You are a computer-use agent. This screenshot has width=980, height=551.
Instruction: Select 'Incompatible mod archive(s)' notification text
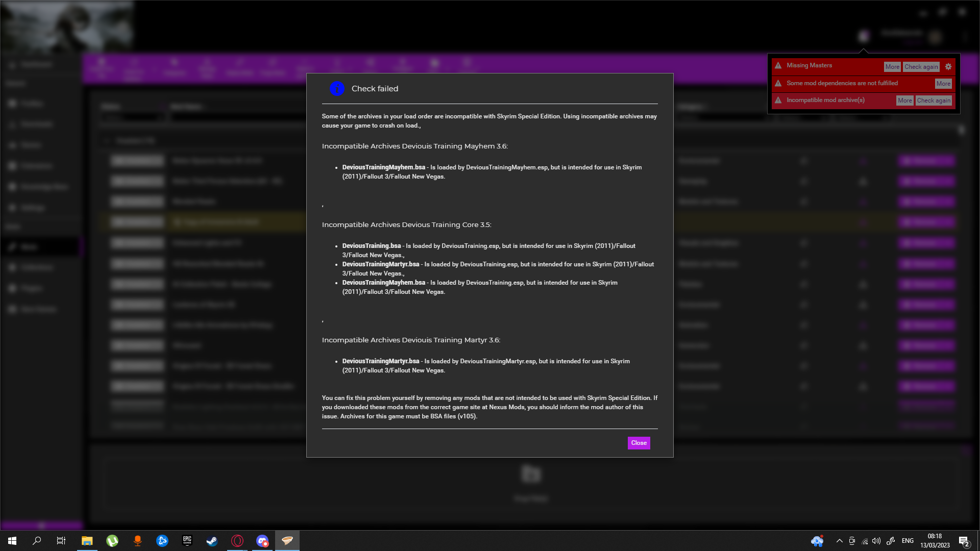825,100
